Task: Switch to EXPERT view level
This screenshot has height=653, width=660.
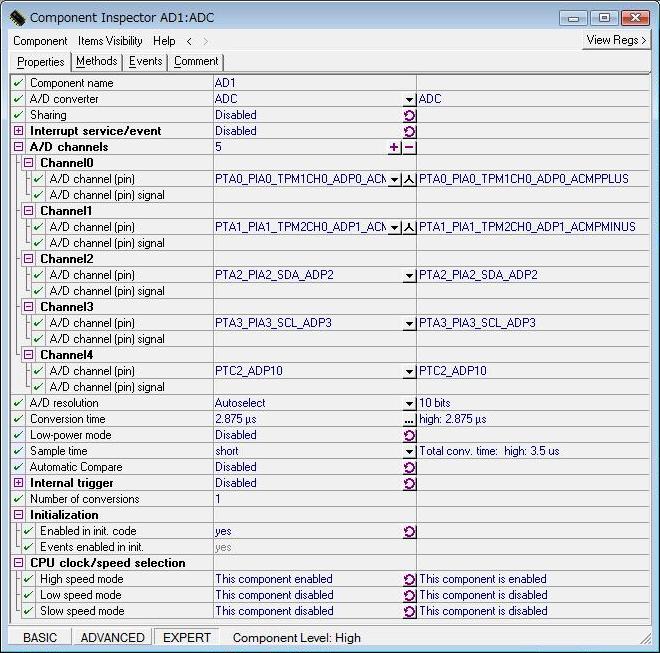Action: pyautogui.click(x=186, y=637)
